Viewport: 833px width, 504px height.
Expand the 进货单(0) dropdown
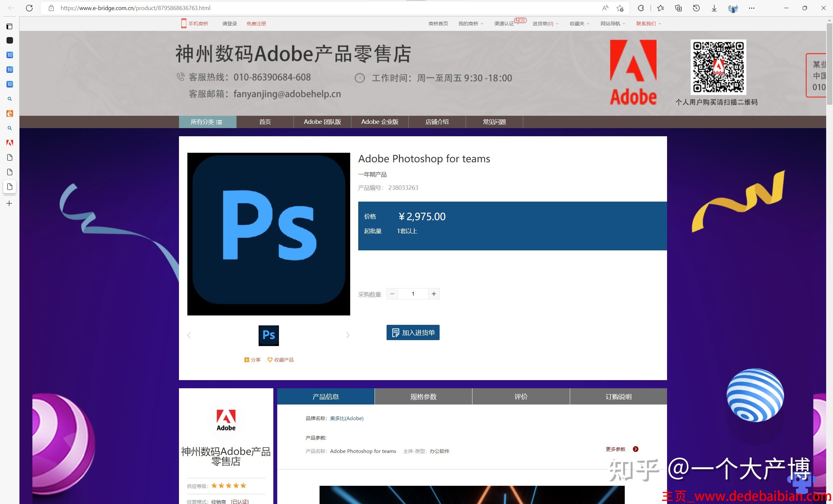point(545,24)
